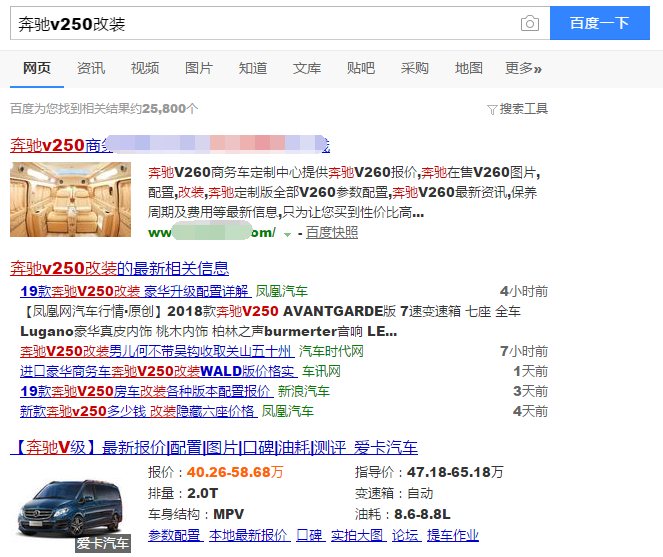Switch to the 贴吧 tab
This screenshot has width=663, height=557.
click(x=361, y=68)
